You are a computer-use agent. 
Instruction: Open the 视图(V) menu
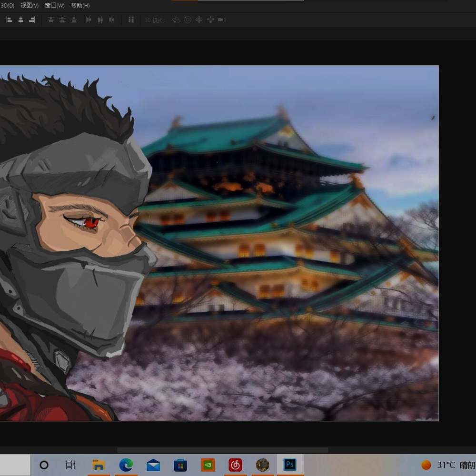pyautogui.click(x=30, y=5)
